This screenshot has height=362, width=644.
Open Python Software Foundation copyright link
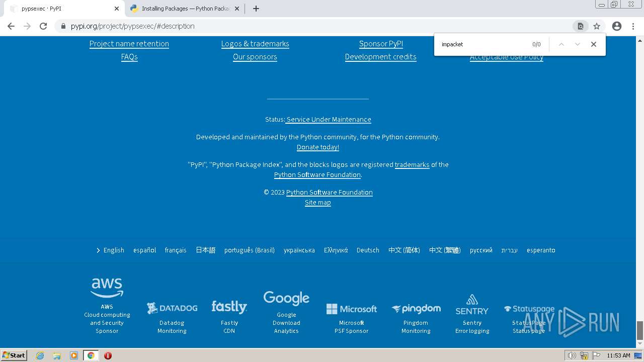click(330, 193)
